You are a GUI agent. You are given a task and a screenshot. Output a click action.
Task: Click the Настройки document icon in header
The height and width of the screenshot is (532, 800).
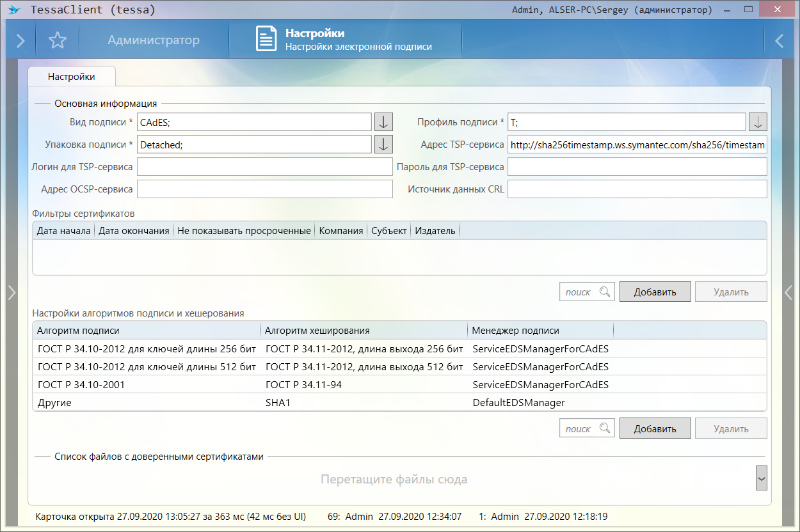point(266,39)
